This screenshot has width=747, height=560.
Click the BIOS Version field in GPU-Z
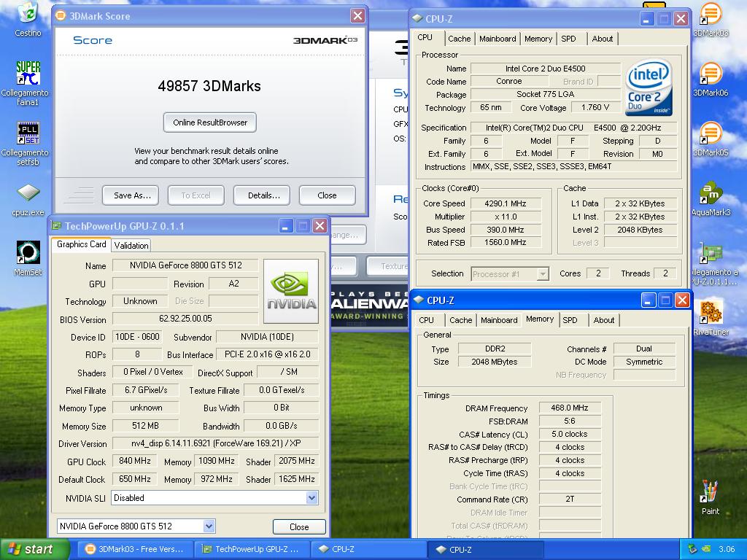[185, 319]
